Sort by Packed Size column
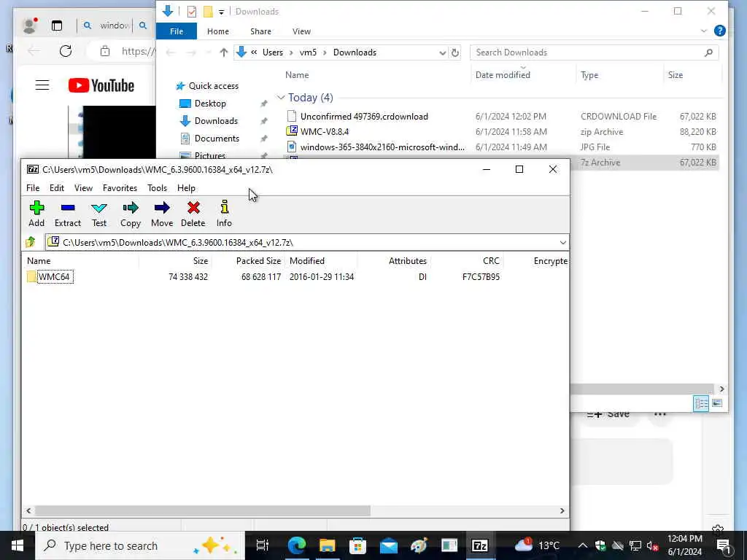 tap(259, 261)
